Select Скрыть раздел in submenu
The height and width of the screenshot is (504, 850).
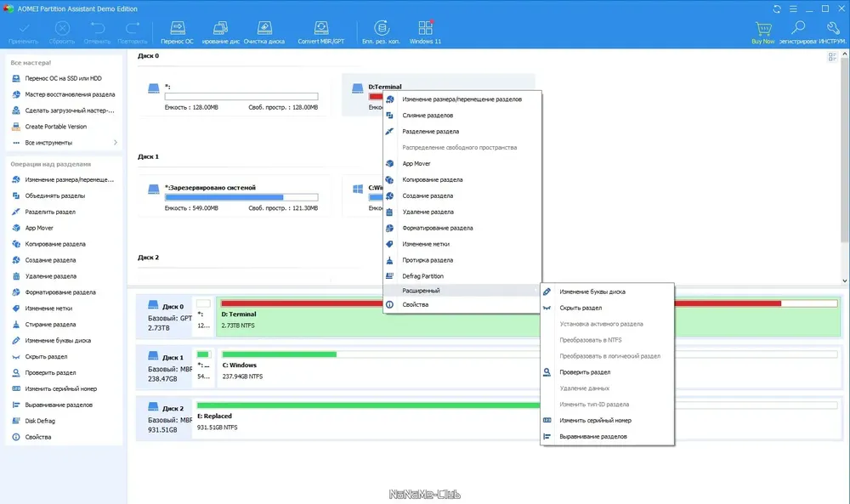(607, 308)
